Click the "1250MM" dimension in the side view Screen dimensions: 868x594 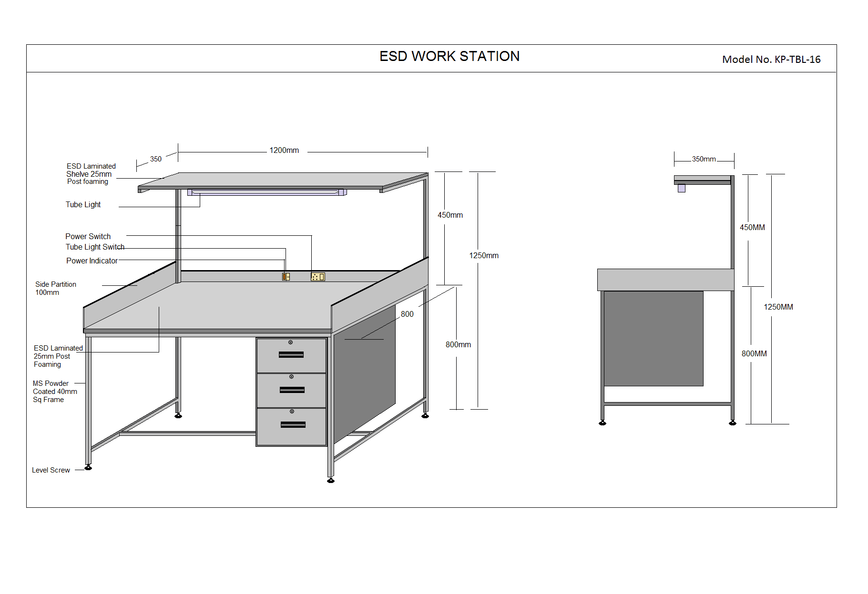[x=778, y=307]
